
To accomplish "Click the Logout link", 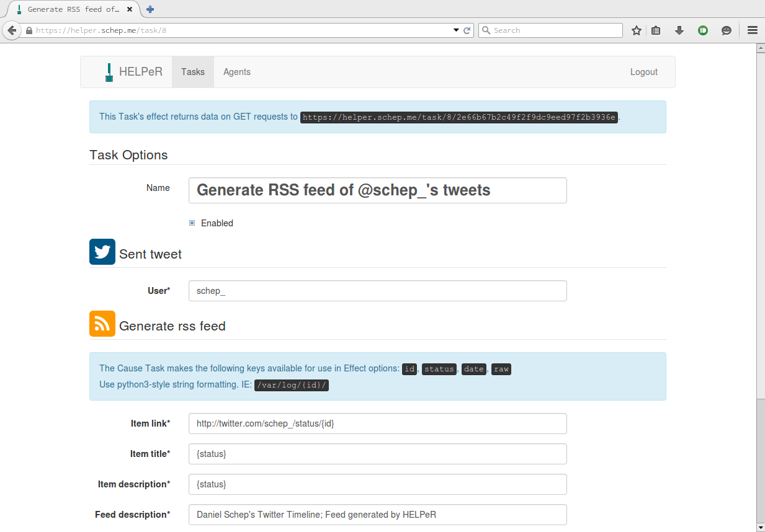I will click(x=644, y=72).
